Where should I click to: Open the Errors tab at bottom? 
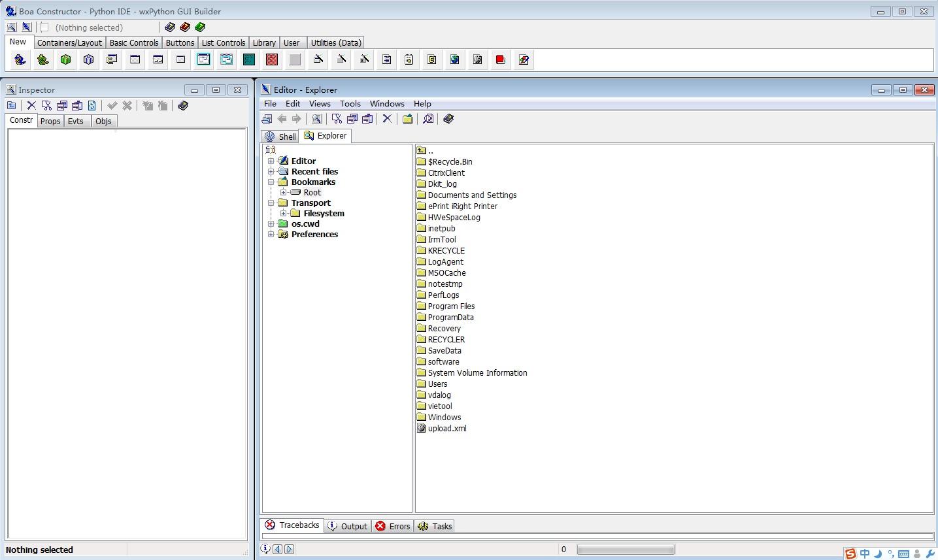393,527
